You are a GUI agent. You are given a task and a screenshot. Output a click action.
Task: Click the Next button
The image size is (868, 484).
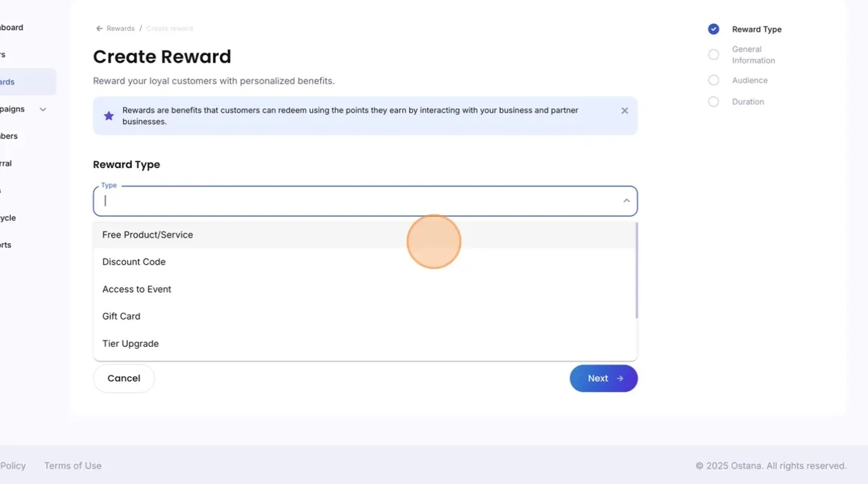604,379
